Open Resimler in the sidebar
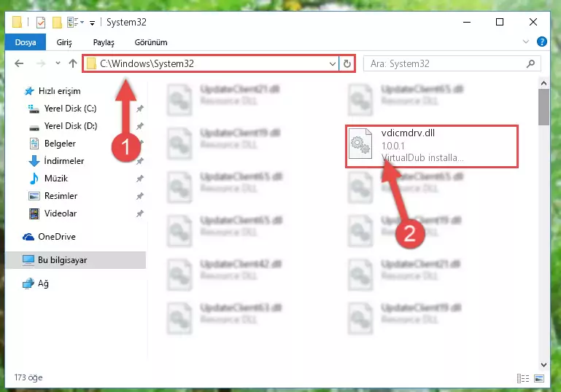Viewport: 561px width, 392px height. coord(61,196)
